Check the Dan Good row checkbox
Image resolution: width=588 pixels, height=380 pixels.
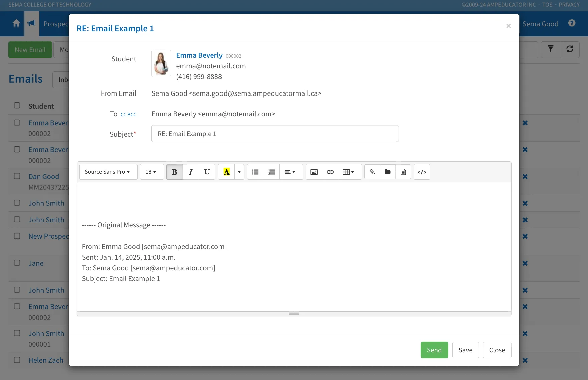(x=17, y=176)
